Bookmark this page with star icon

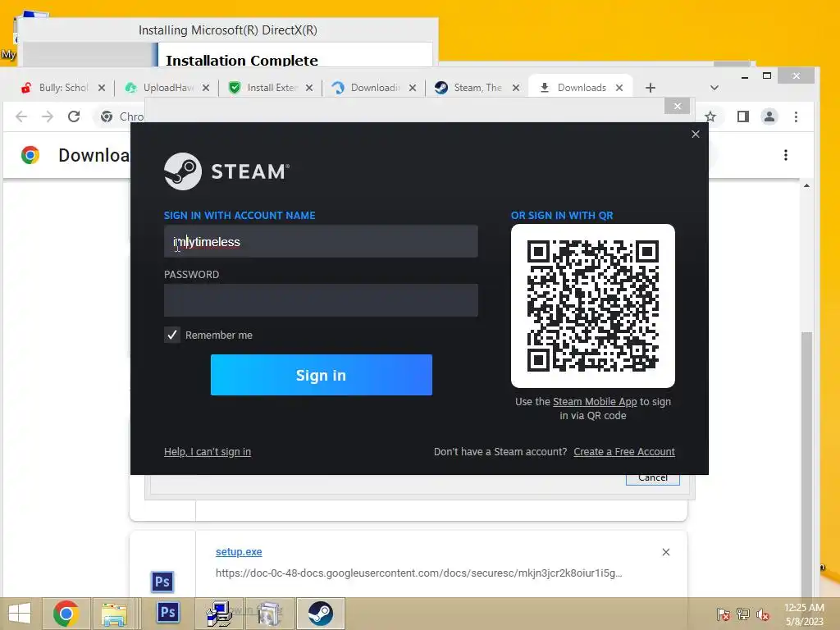710,116
